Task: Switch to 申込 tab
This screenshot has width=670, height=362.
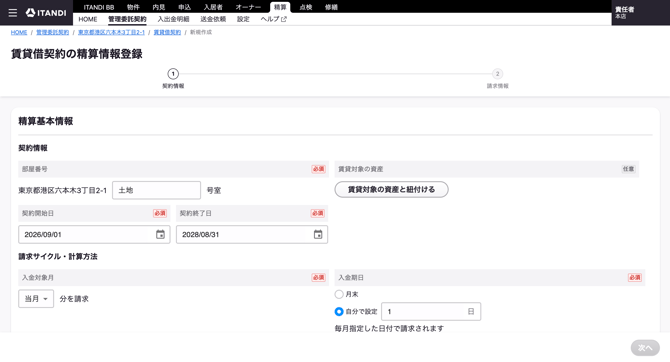Action: point(185,7)
